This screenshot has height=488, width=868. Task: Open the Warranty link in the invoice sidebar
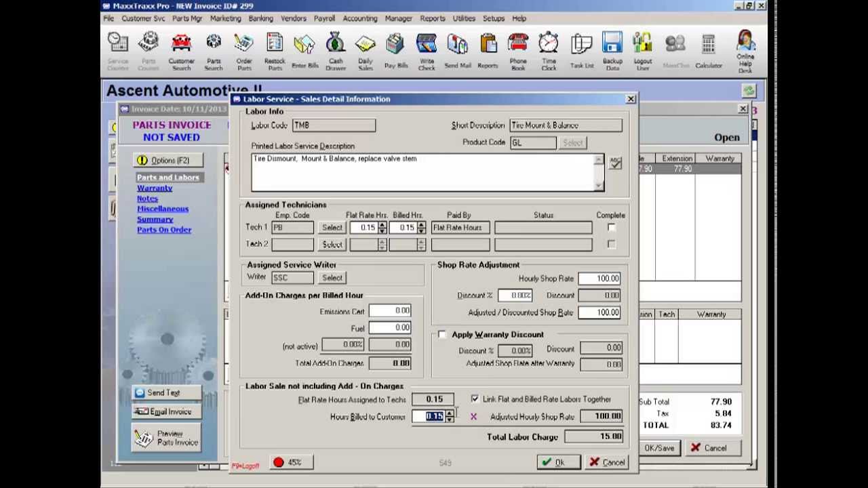pyautogui.click(x=155, y=188)
